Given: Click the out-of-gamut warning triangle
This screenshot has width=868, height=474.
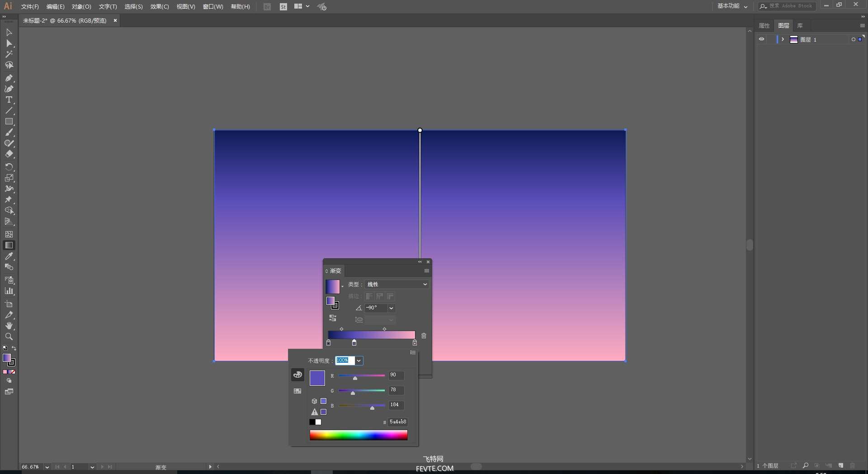Looking at the screenshot, I should click(x=315, y=412).
